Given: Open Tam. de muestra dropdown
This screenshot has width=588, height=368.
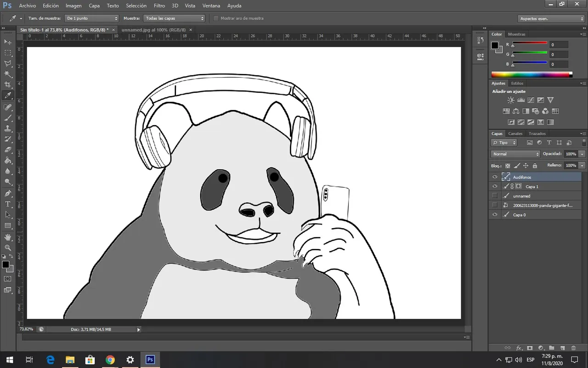Looking at the screenshot, I should (91, 18).
